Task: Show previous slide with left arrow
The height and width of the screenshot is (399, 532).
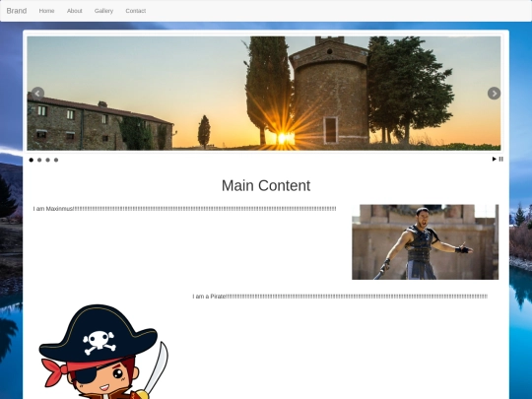Action: [37, 94]
